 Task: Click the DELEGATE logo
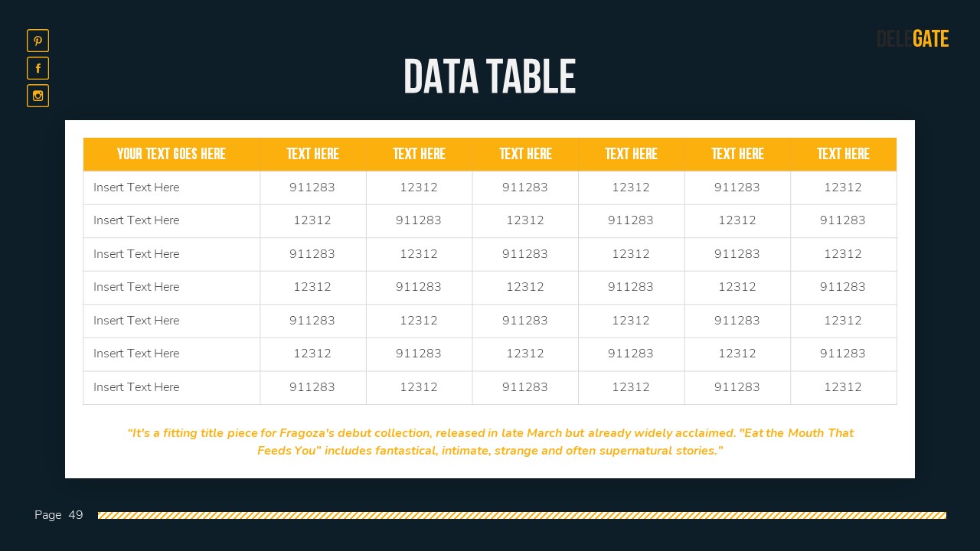(912, 39)
